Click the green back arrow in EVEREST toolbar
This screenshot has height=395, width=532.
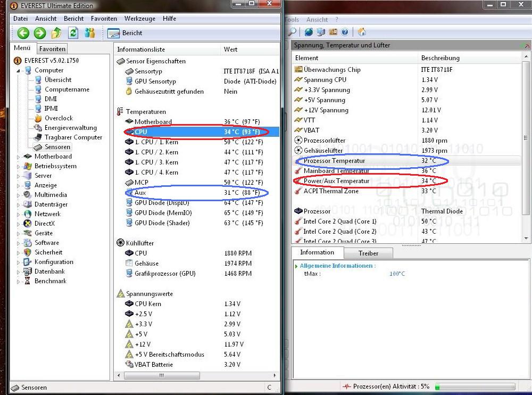[x=23, y=33]
